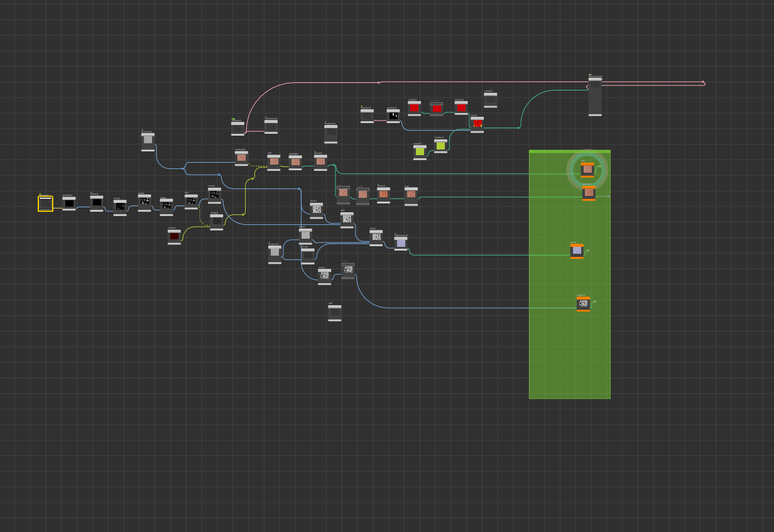Click the orange-banded output node inside the glowing ring
774x532 pixels.
click(x=587, y=170)
